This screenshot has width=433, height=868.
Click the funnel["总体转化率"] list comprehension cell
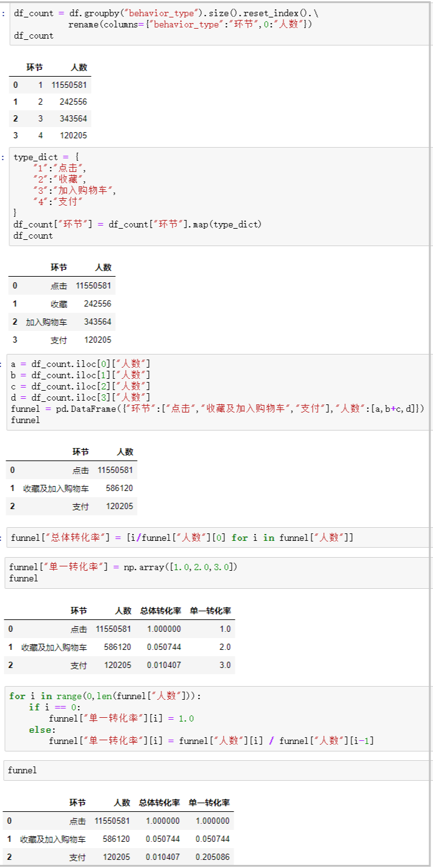coord(219,537)
